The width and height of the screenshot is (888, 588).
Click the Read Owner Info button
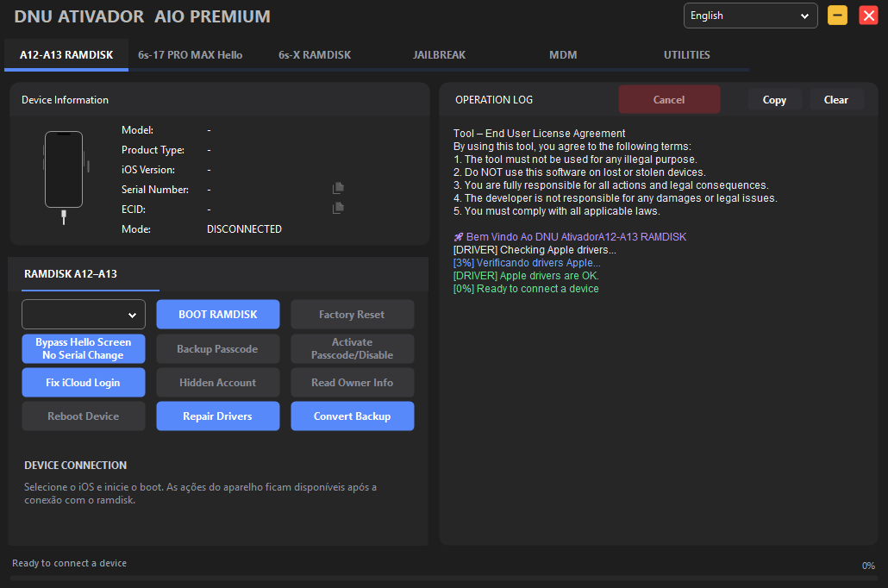pos(353,382)
